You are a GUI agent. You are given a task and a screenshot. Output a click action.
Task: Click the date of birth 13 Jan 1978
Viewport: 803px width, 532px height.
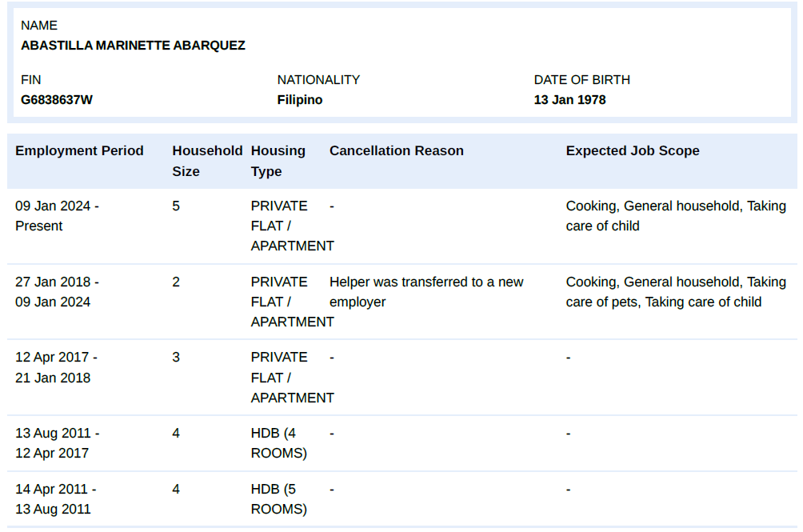(x=569, y=100)
